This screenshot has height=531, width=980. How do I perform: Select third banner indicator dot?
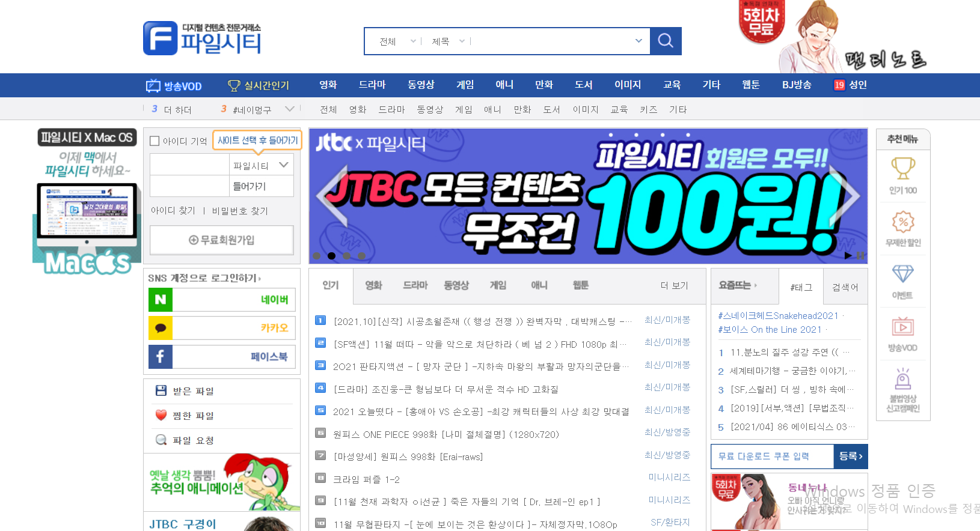(346, 255)
